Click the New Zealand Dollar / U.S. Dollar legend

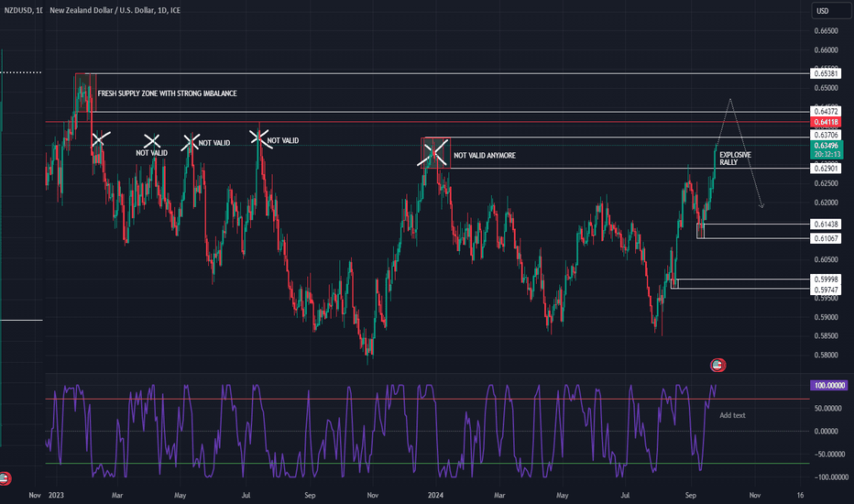tap(115, 10)
